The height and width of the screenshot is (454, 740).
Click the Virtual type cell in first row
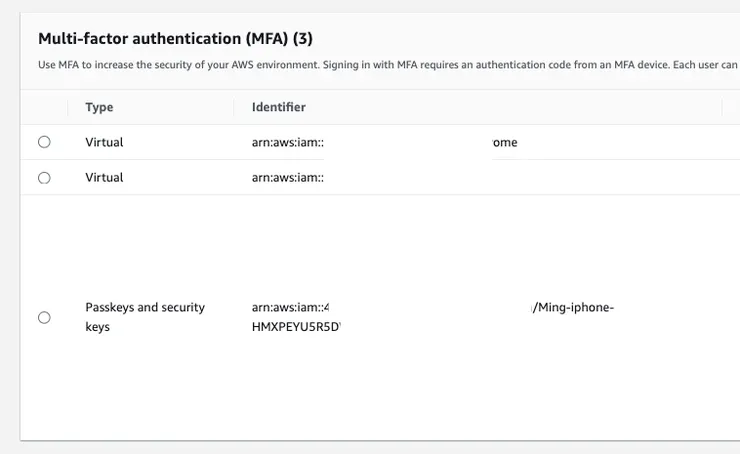click(x=104, y=142)
